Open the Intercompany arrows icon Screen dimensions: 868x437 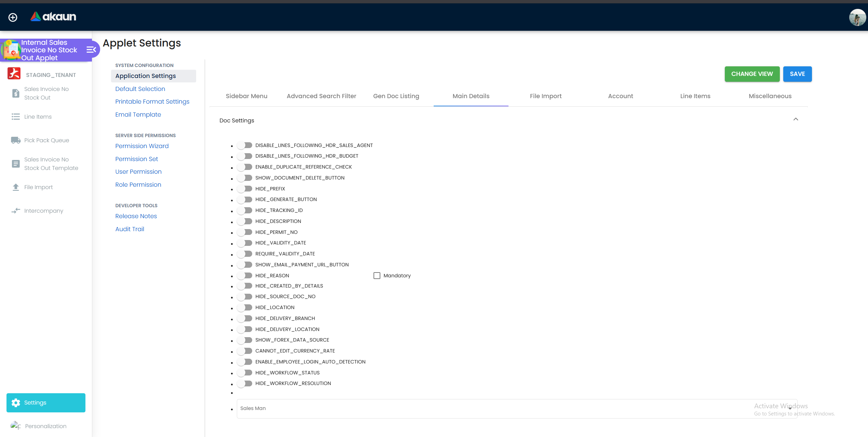pos(16,211)
